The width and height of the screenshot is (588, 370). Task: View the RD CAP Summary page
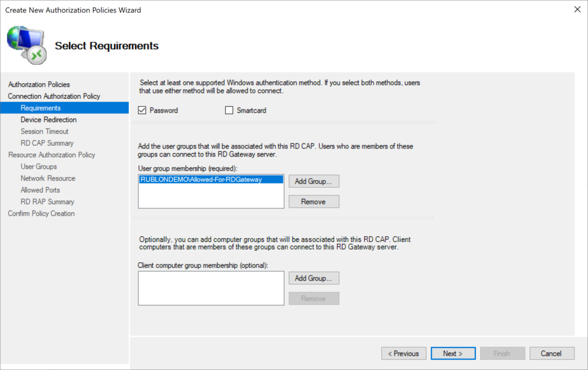pyautogui.click(x=47, y=143)
